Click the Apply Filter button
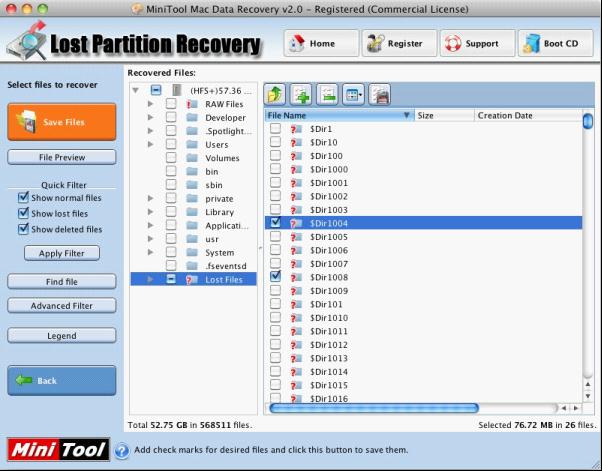This screenshot has height=471, width=602. tap(62, 253)
